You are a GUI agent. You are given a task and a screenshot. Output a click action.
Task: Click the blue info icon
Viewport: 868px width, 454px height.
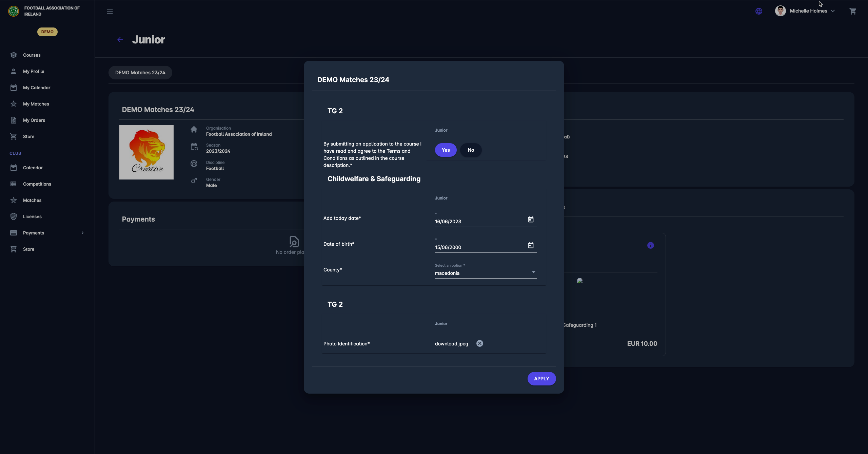(650, 245)
